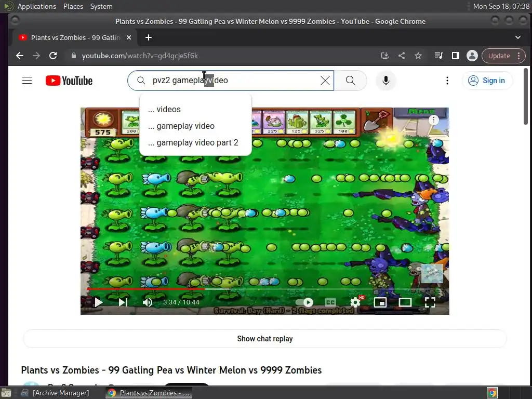Open the Places menu

tap(73, 6)
